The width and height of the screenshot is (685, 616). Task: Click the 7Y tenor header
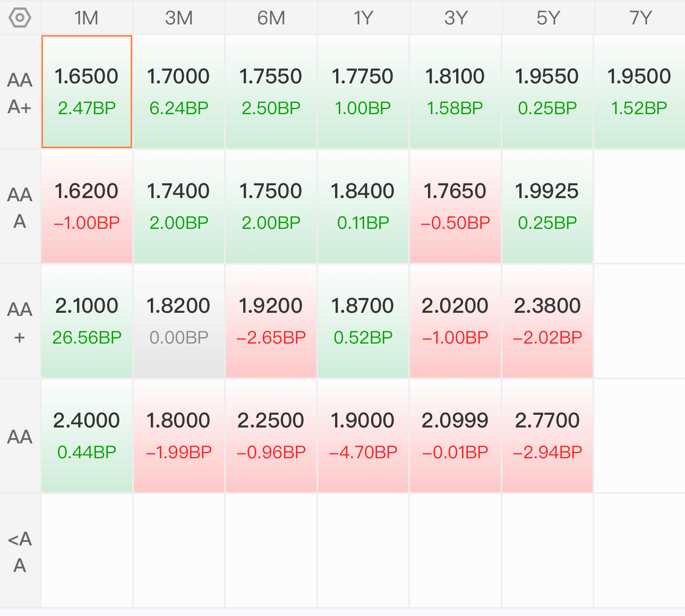[x=640, y=18]
